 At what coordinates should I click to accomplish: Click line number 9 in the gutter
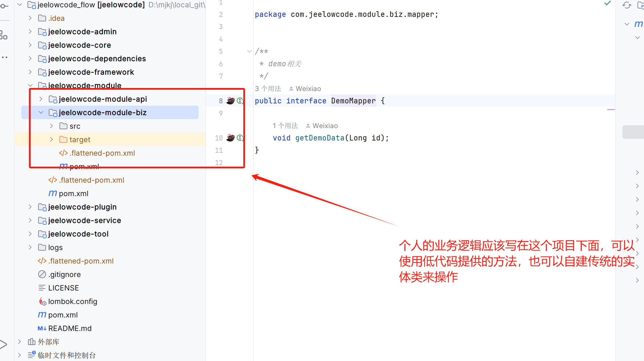(221, 113)
